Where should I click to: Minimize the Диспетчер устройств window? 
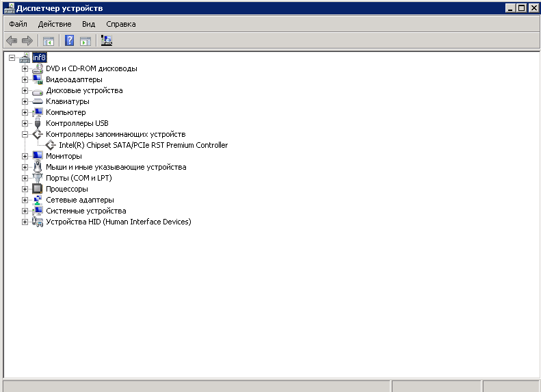pos(511,8)
